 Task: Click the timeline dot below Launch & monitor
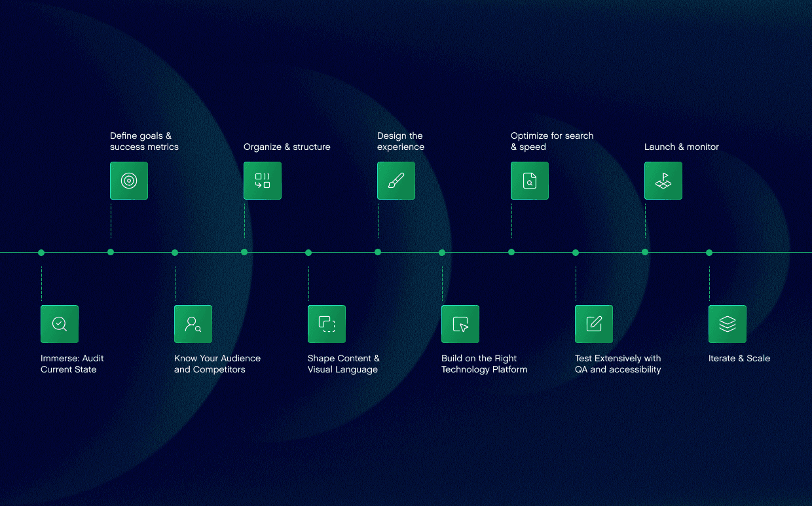645,253
